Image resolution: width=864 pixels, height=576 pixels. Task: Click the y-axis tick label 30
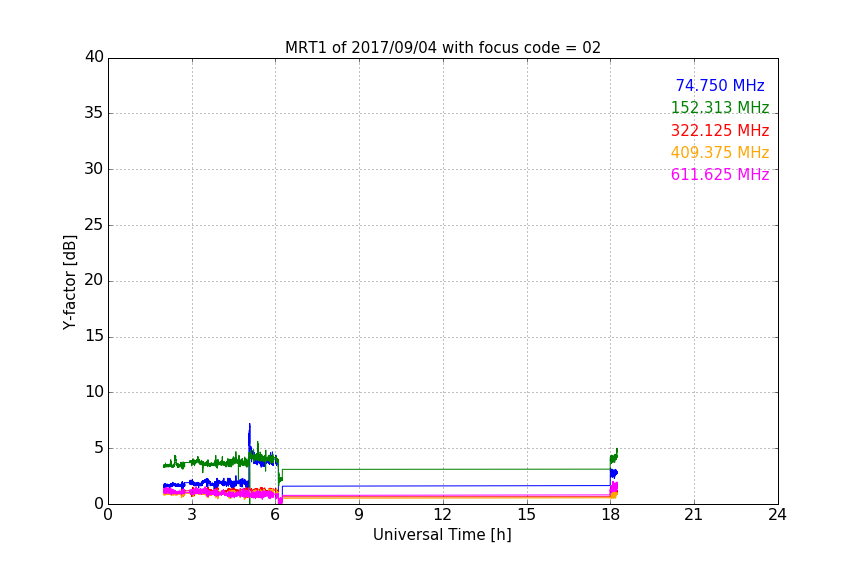click(x=94, y=169)
